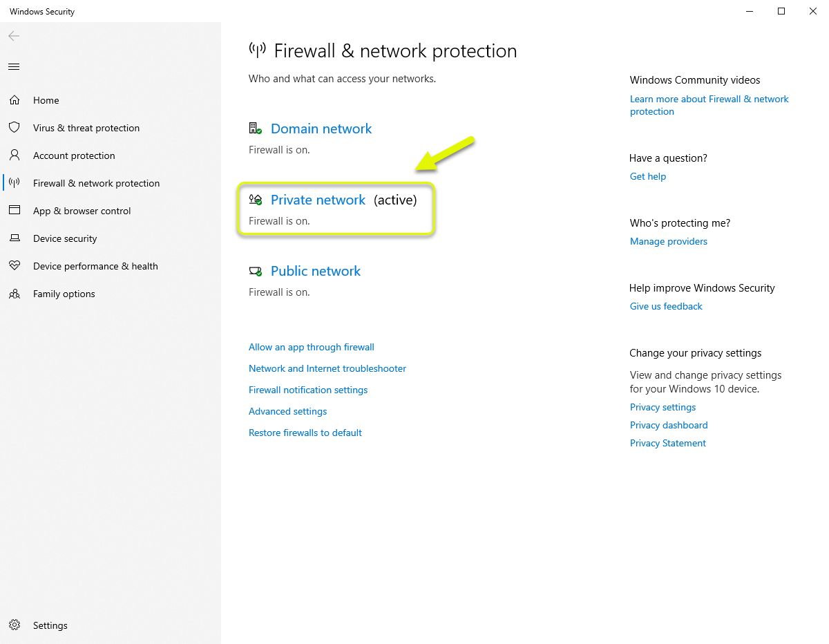This screenshot has height=644, width=829.
Task: Click the Device performance & health heart icon
Action: coord(14,266)
